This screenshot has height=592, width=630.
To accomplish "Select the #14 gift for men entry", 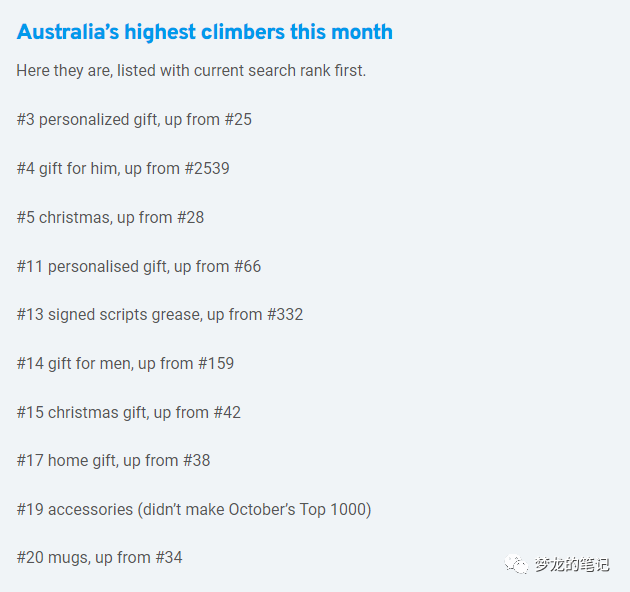I will [125, 364].
